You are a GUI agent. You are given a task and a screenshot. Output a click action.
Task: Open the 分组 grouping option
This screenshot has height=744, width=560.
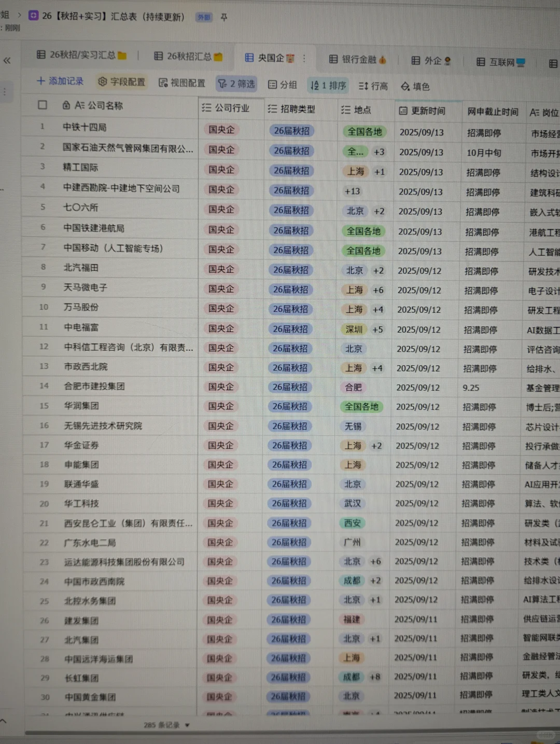pos(283,85)
